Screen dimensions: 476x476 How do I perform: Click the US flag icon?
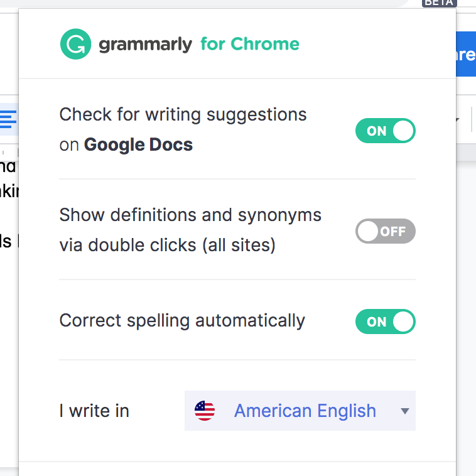point(205,411)
